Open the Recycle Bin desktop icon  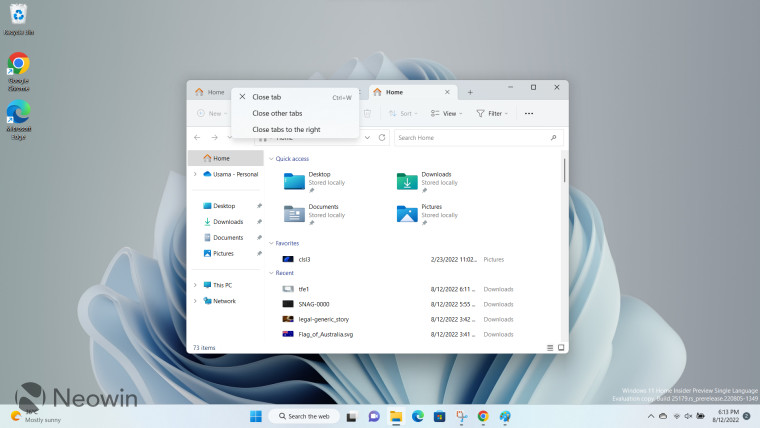click(18, 19)
